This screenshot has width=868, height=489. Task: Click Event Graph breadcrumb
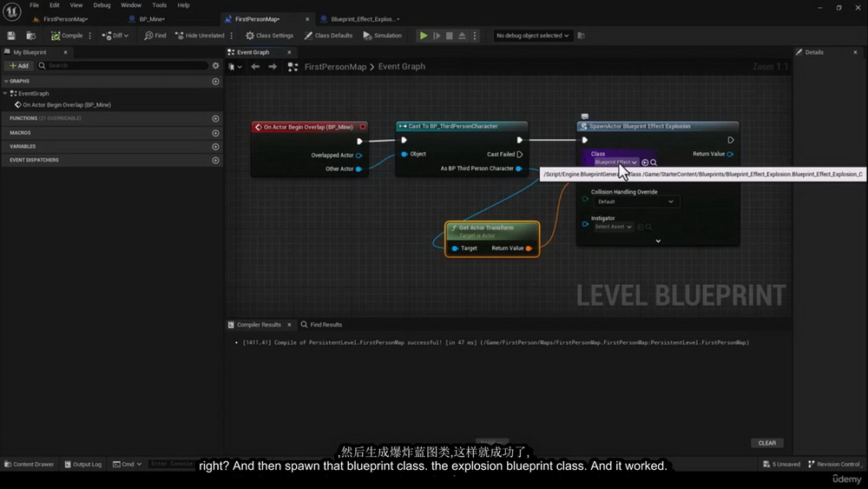402,67
